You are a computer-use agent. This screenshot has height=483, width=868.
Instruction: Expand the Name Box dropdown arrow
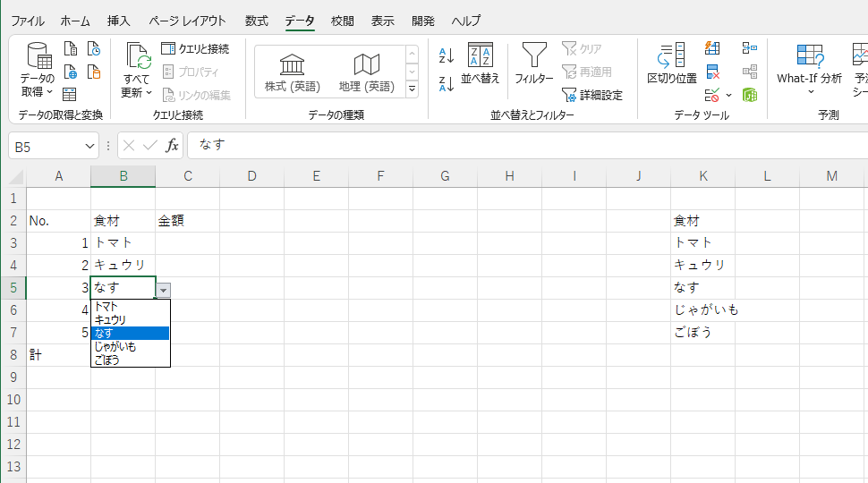(x=89, y=147)
